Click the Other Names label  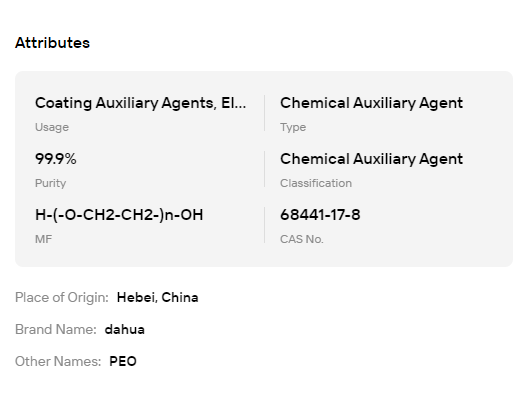click(x=58, y=361)
